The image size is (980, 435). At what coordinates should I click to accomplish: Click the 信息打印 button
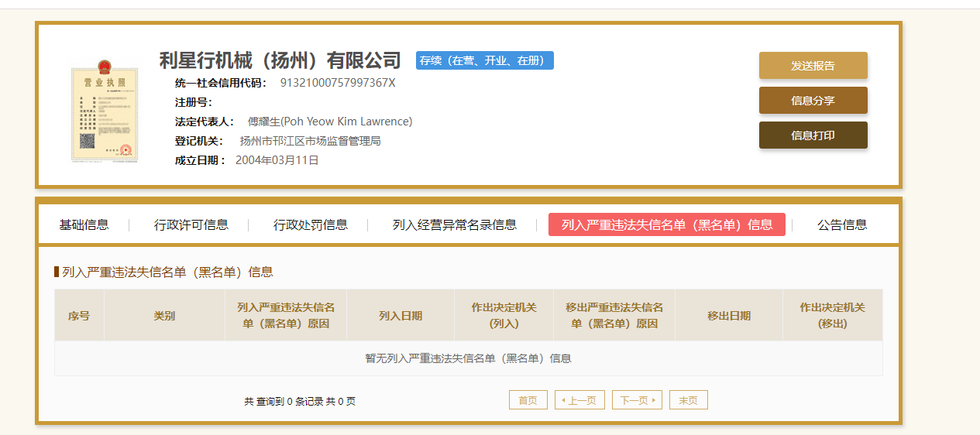tap(813, 135)
